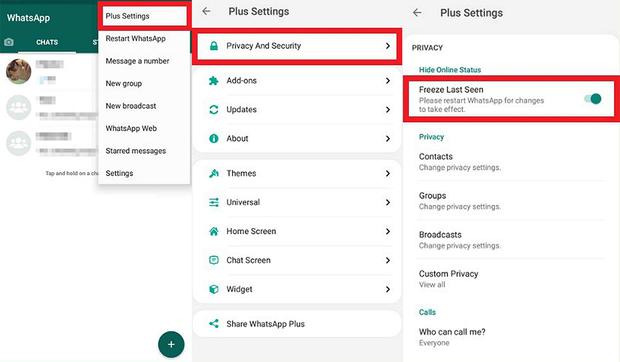Expand the Add-ons chevron
Viewport: 620px width, 362px height.
click(x=388, y=81)
